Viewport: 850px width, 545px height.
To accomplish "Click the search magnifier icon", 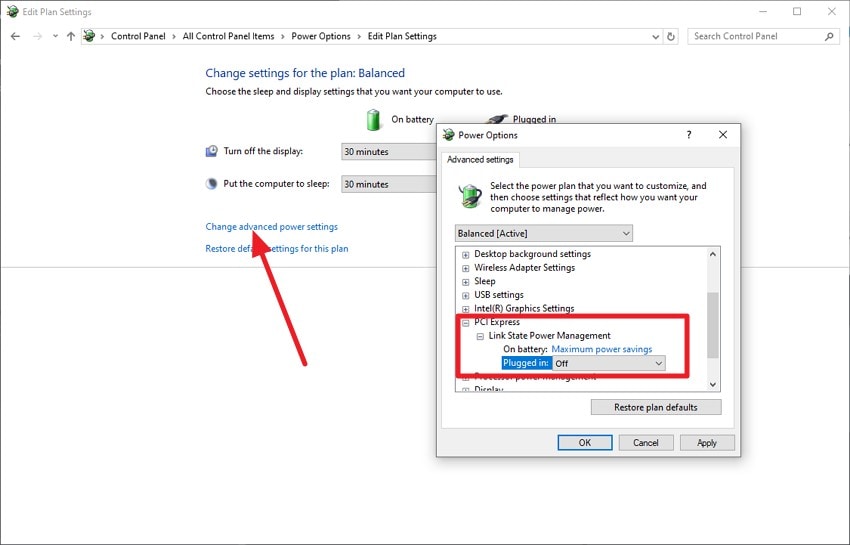I will (x=829, y=36).
